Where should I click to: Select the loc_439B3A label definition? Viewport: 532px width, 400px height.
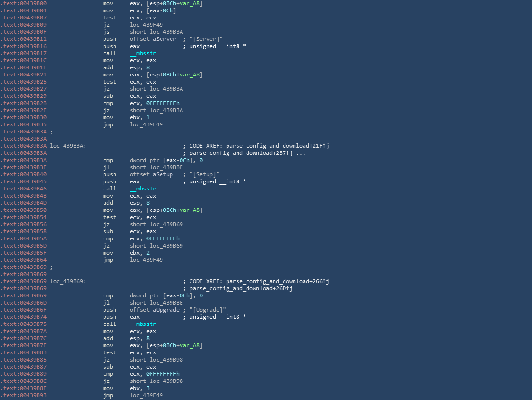pyautogui.click(x=67, y=146)
